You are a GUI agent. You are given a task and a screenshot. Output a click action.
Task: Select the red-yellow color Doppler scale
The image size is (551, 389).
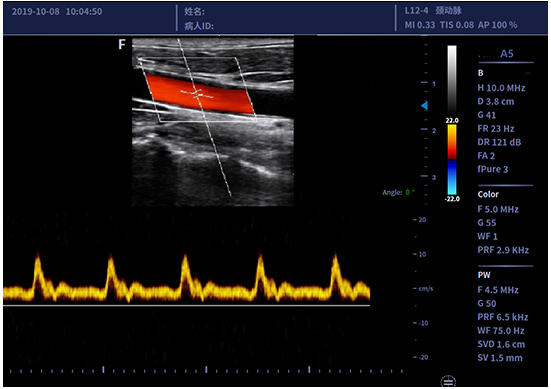pos(452,142)
